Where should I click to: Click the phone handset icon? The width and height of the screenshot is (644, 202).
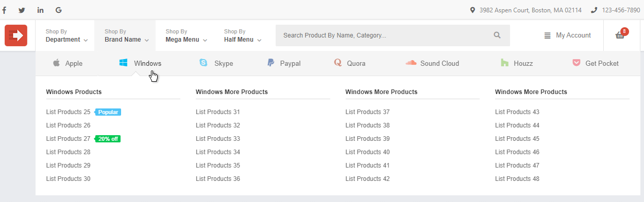coord(594,10)
